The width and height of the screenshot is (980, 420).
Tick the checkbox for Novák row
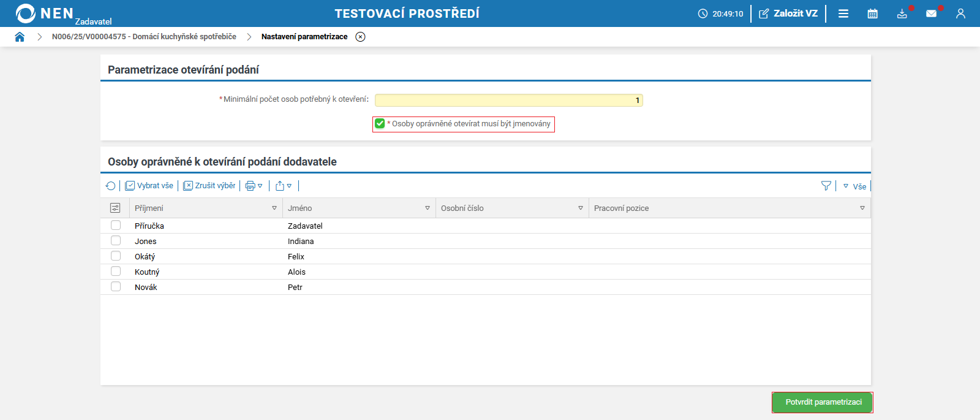116,286
